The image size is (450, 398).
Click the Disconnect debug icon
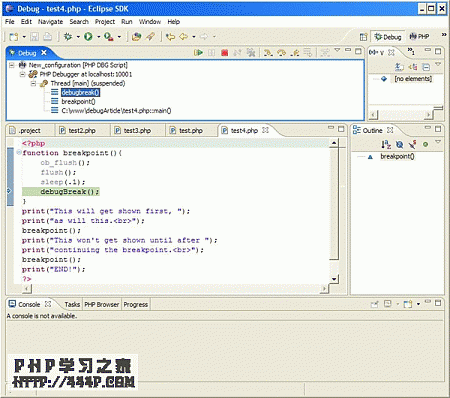point(237,53)
